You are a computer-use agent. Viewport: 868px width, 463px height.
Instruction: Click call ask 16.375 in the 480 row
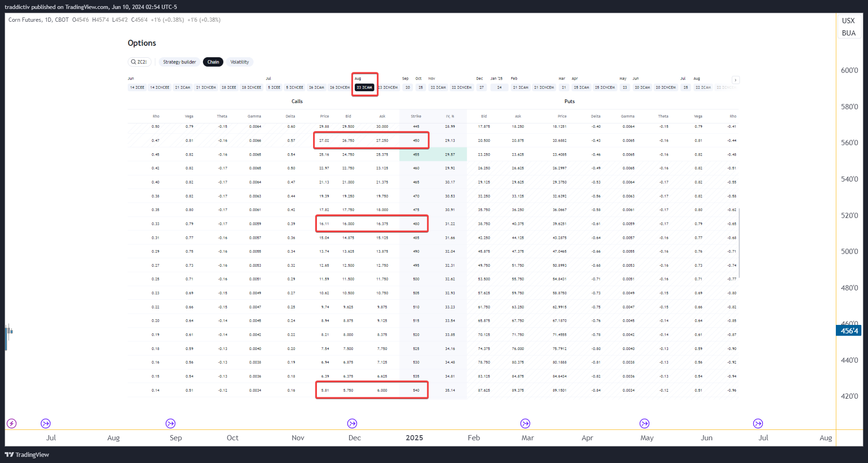click(x=382, y=224)
